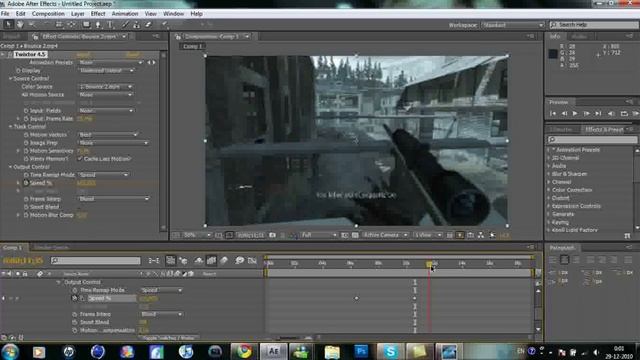The image size is (640, 360).
Task: Click the Search Help field
Action: click(x=594, y=25)
